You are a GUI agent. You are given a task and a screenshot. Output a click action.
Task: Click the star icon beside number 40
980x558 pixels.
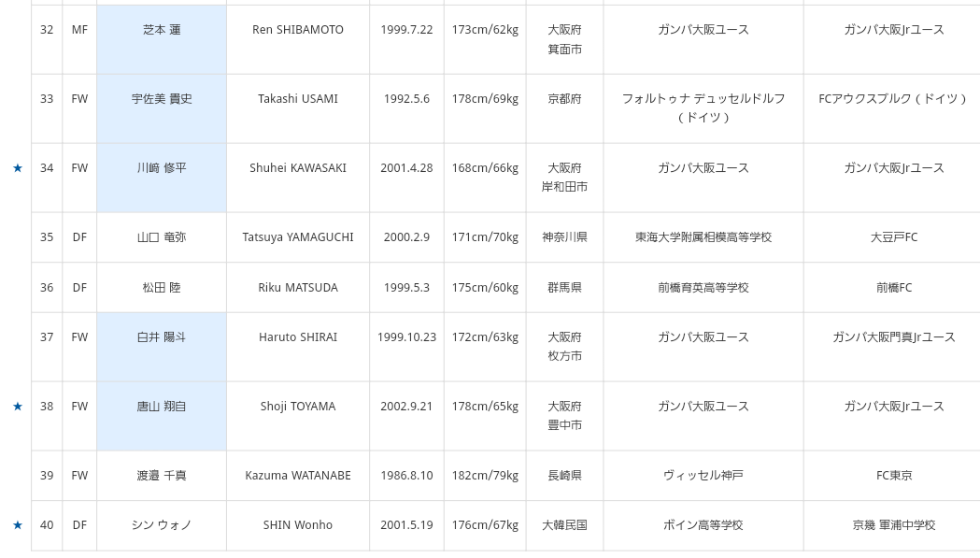point(18,525)
